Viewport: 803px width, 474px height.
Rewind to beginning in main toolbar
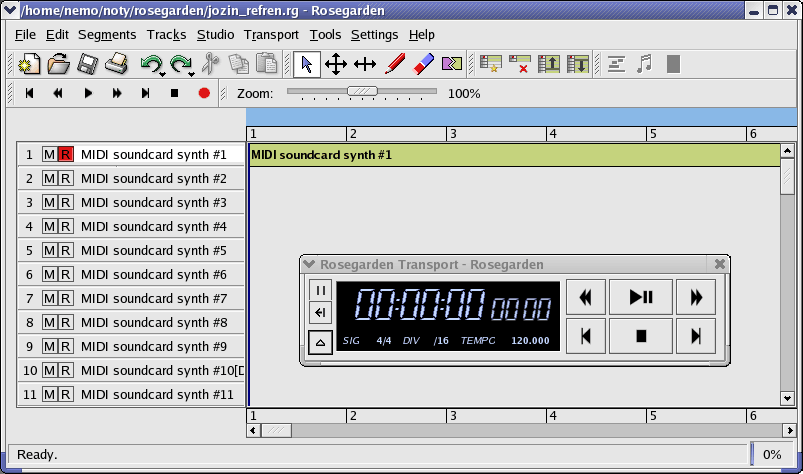pos(29,93)
